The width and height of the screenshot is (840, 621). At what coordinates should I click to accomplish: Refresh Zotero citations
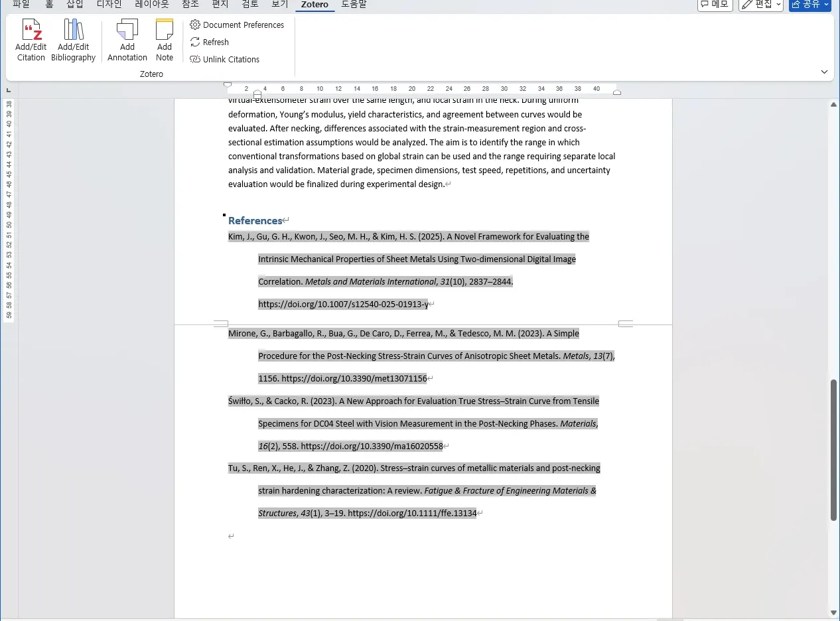tap(210, 42)
